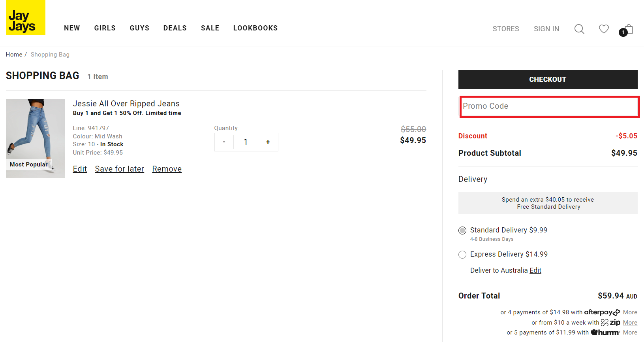
Task: Decrease quantity with minus button
Action: [224, 142]
